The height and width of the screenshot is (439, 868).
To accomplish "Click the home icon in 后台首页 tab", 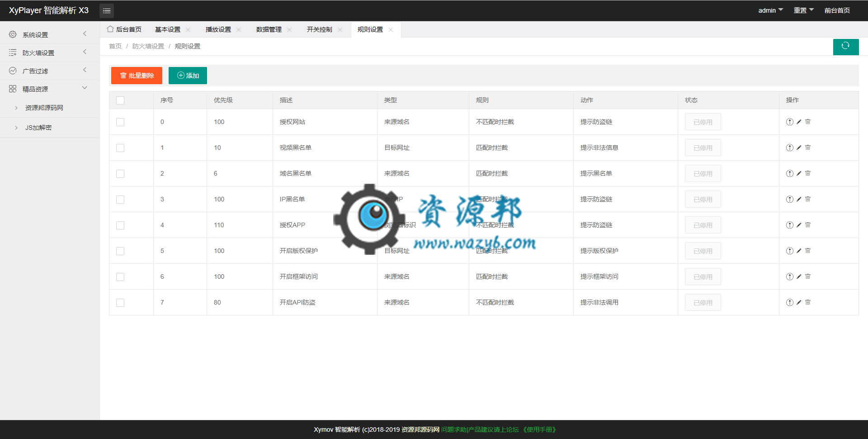I will (x=110, y=29).
